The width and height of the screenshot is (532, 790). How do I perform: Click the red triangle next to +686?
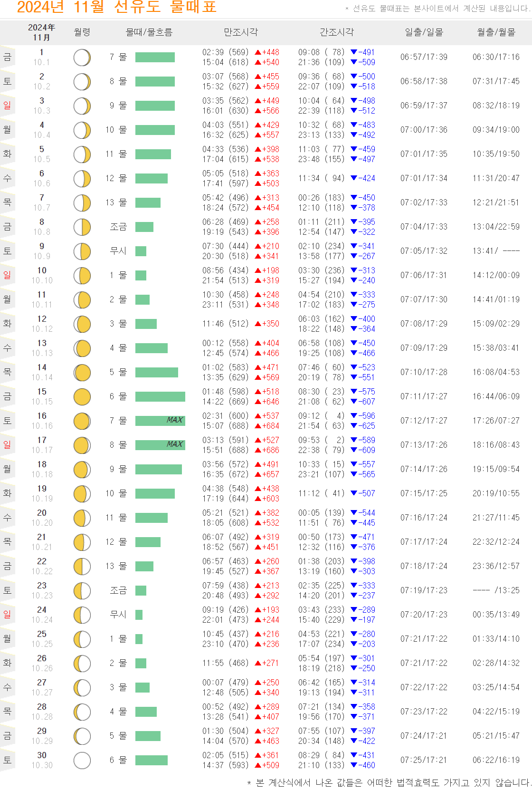pos(258,450)
